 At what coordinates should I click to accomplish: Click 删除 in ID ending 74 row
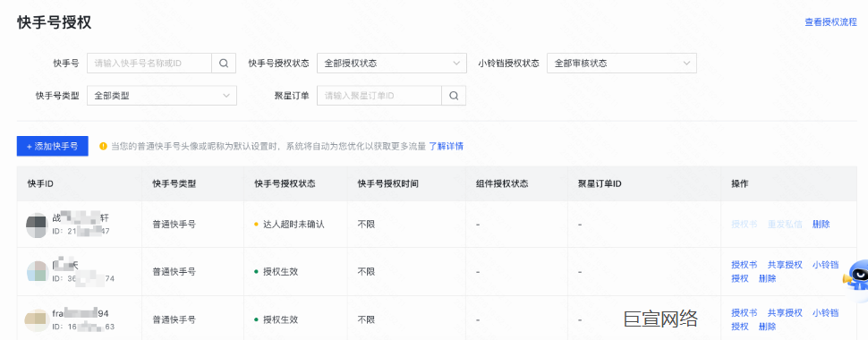[767, 278]
